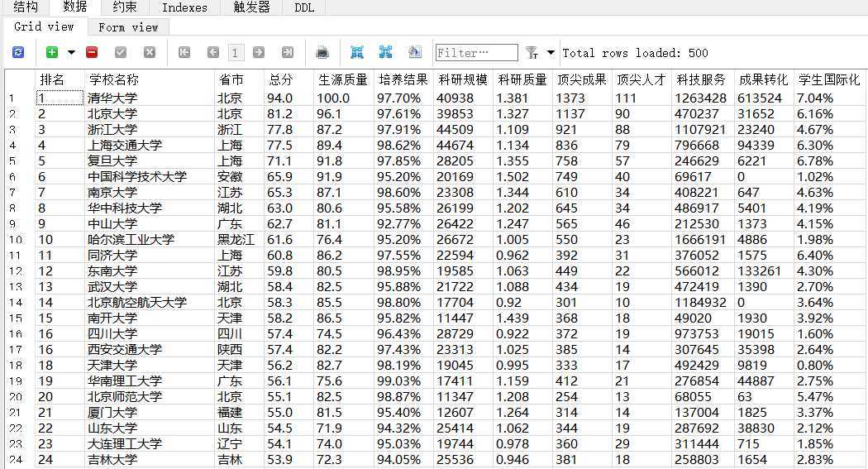Viewport: 868px width, 469px height.
Task: Click into the Filter text field
Action: [x=477, y=53]
